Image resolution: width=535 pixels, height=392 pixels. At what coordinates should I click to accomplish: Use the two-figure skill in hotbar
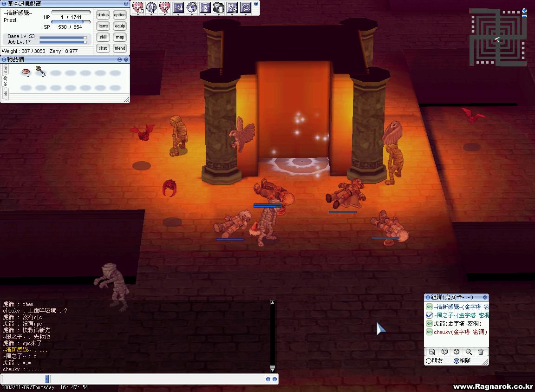click(218, 7)
